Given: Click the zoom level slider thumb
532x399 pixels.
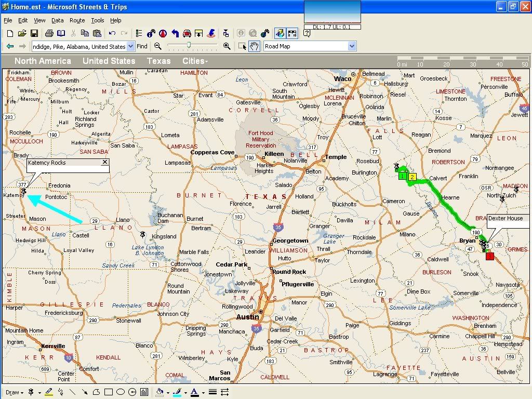Looking at the screenshot, I should (x=189, y=45).
